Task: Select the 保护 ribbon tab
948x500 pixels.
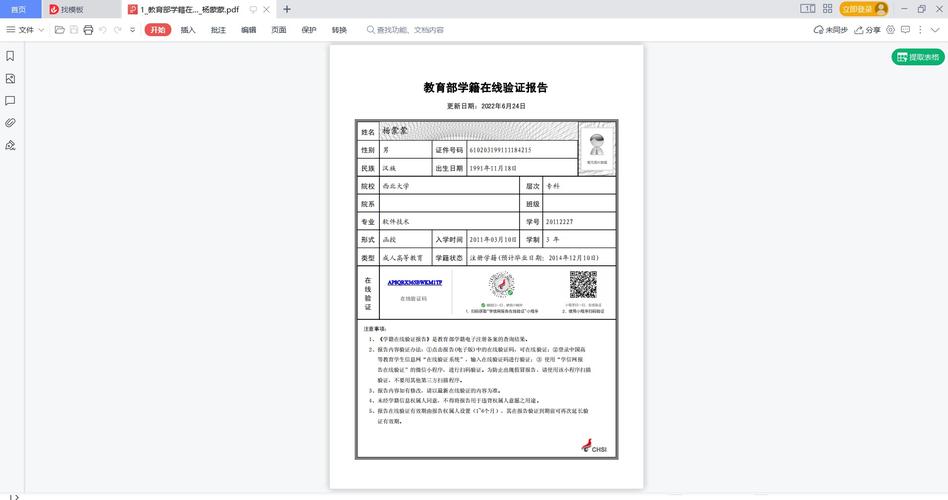Action: pyautogui.click(x=309, y=30)
